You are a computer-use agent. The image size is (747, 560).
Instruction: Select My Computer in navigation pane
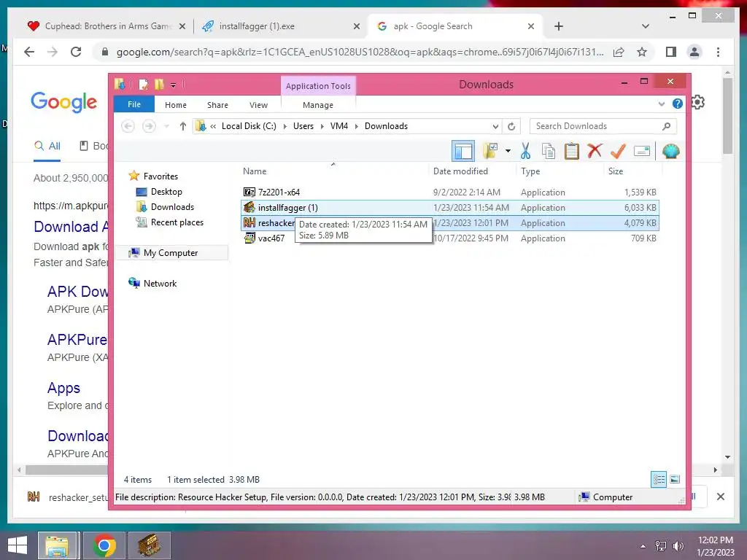coord(171,253)
